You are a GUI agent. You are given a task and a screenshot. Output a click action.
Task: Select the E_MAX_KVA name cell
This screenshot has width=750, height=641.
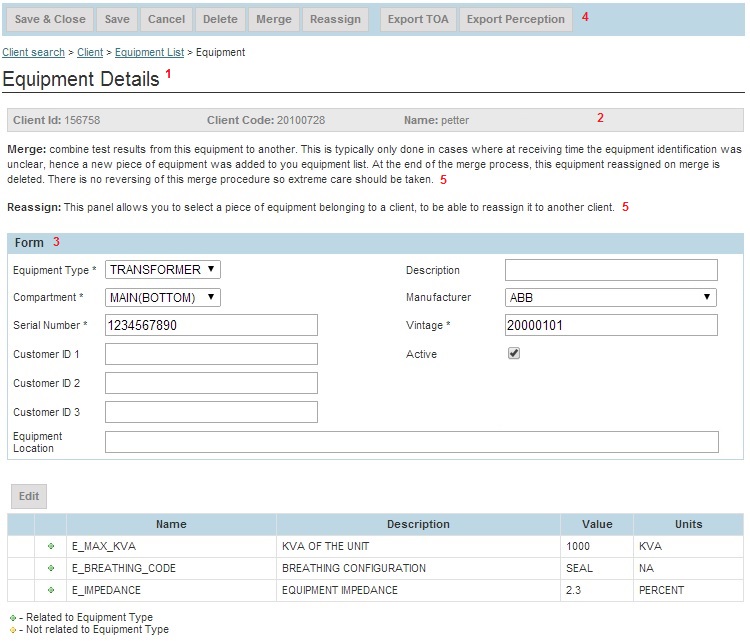171,546
